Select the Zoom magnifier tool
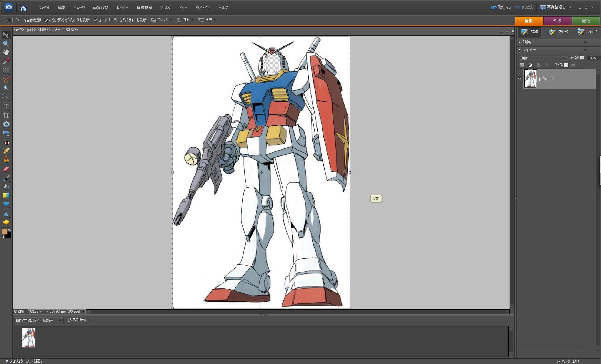The width and height of the screenshot is (601, 364). pos(6,44)
